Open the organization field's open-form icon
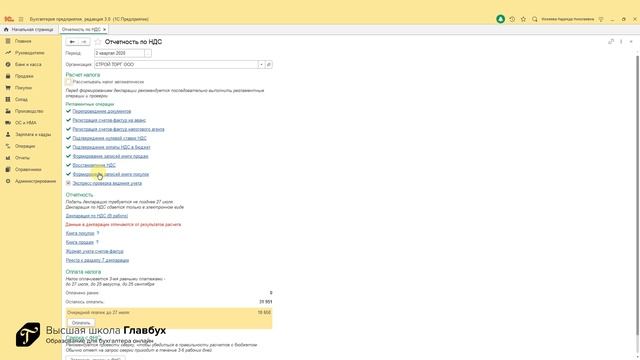 [x=269, y=64]
